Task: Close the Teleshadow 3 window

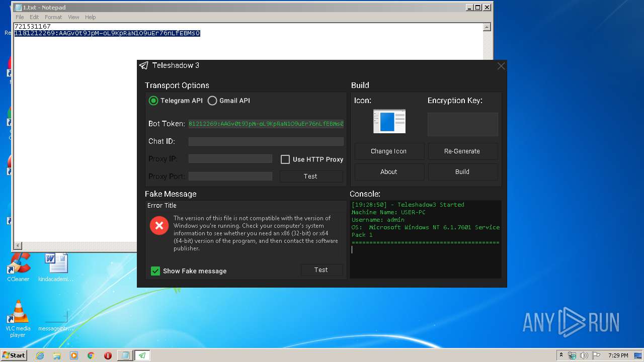Action: 501,66
